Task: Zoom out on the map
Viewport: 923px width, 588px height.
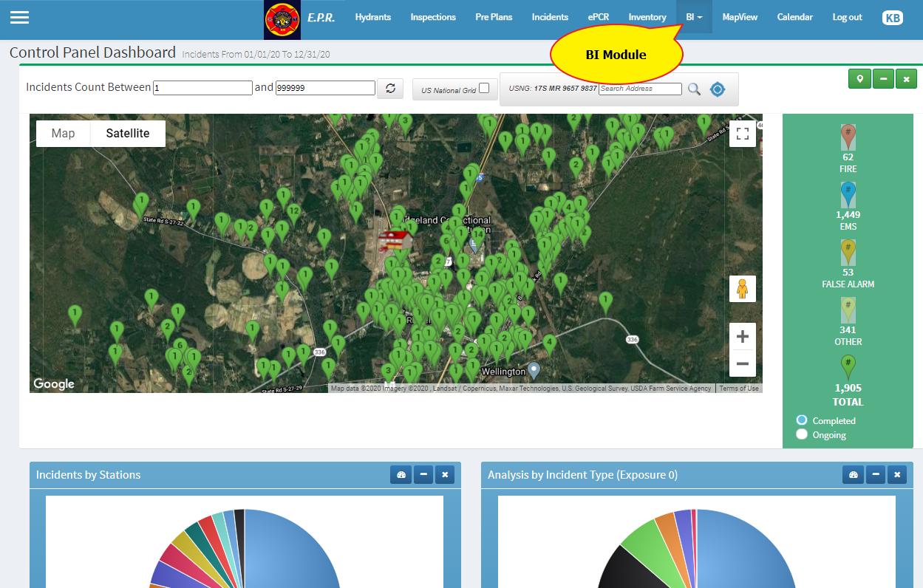Action: point(743,363)
